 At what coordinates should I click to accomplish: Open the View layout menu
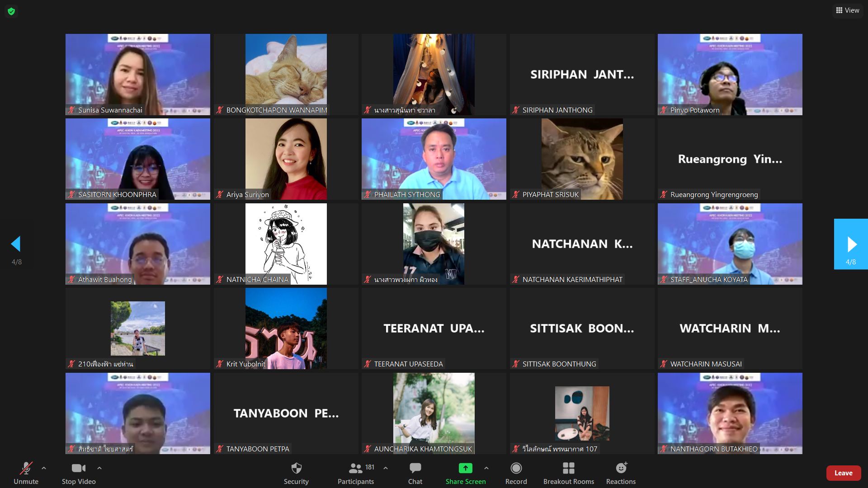tap(847, 10)
